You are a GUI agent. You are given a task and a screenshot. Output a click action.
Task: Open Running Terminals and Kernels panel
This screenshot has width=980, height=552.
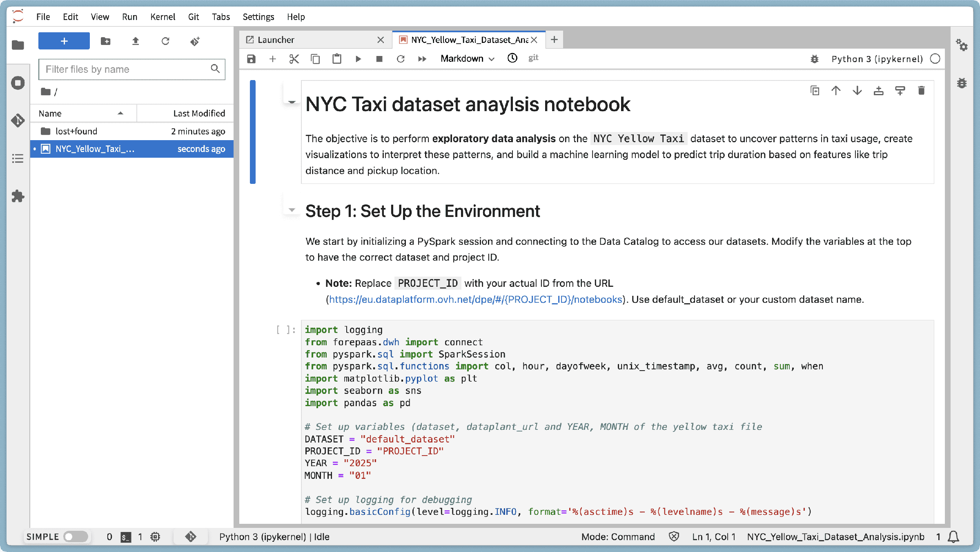(18, 83)
